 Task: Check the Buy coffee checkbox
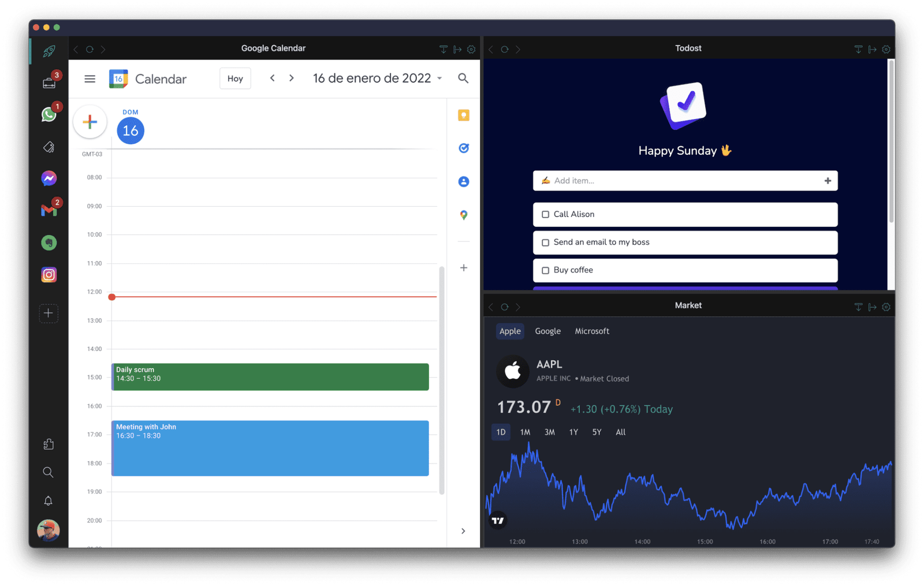pyautogui.click(x=545, y=270)
